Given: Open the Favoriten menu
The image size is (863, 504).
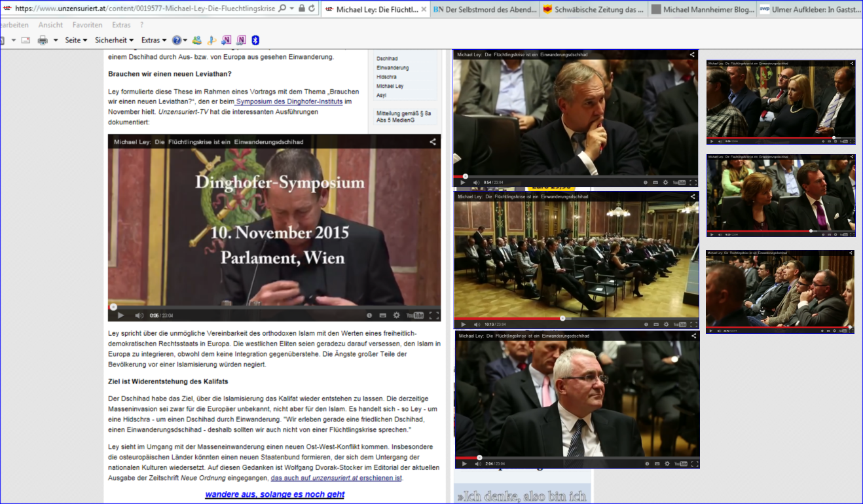Looking at the screenshot, I should pos(87,25).
